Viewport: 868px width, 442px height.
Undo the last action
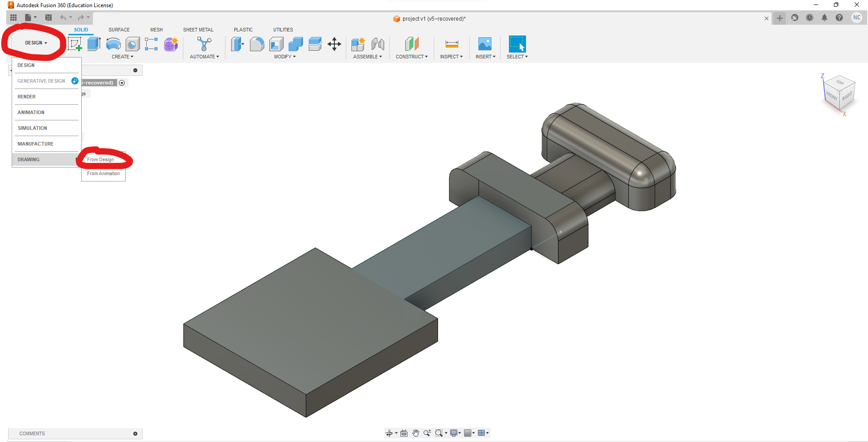coord(63,18)
